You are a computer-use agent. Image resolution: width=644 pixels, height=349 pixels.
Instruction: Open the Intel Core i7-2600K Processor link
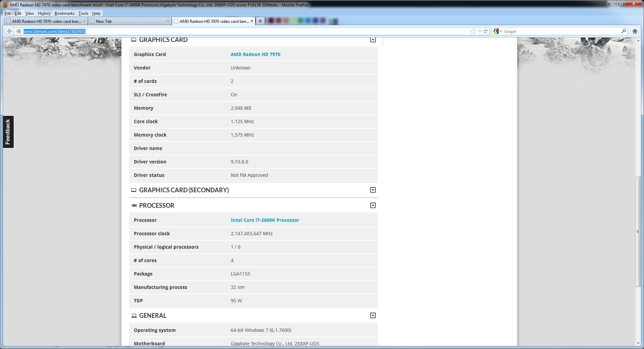click(x=265, y=220)
